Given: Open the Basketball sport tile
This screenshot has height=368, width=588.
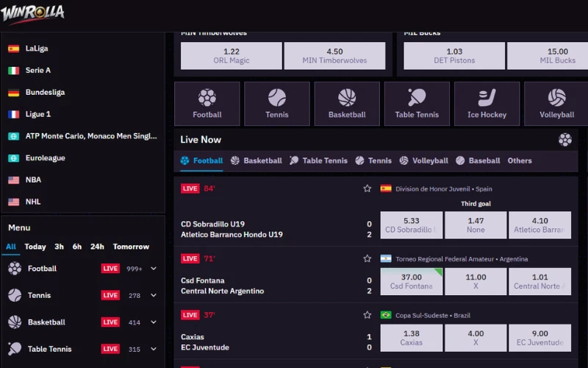Looking at the screenshot, I should (x=347, y=104).
